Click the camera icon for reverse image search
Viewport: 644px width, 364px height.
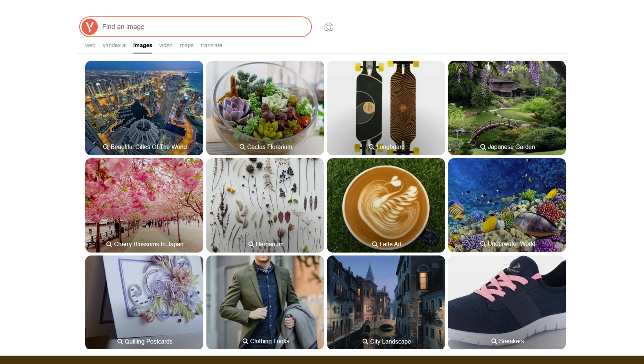tap(329, 27)
